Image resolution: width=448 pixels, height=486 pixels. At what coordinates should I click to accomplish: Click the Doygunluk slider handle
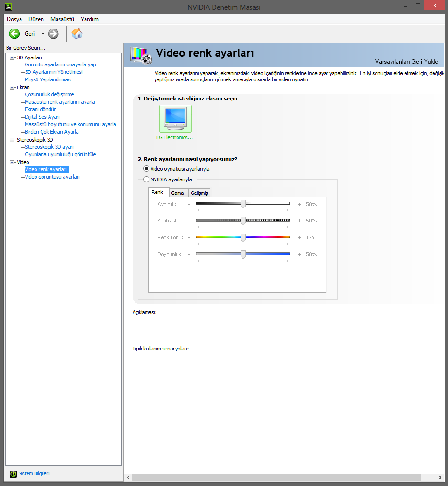pos(243,254)
